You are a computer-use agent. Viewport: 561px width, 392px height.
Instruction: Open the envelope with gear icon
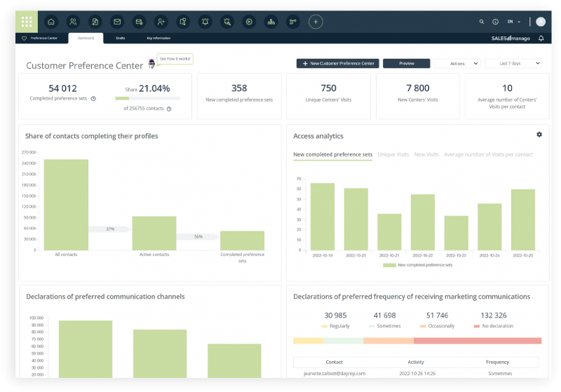pyautogui.click(x=139, y=22)
